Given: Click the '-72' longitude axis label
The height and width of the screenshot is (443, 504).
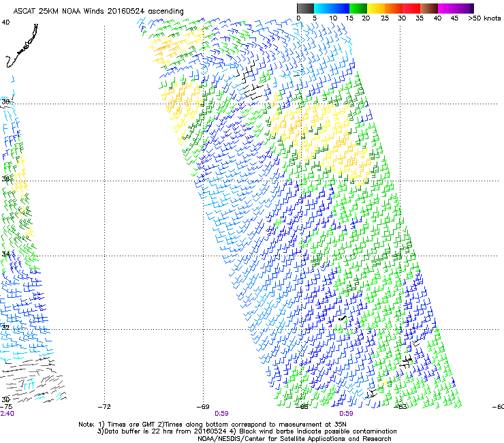Looking at the screenshot, I should 104,407.
